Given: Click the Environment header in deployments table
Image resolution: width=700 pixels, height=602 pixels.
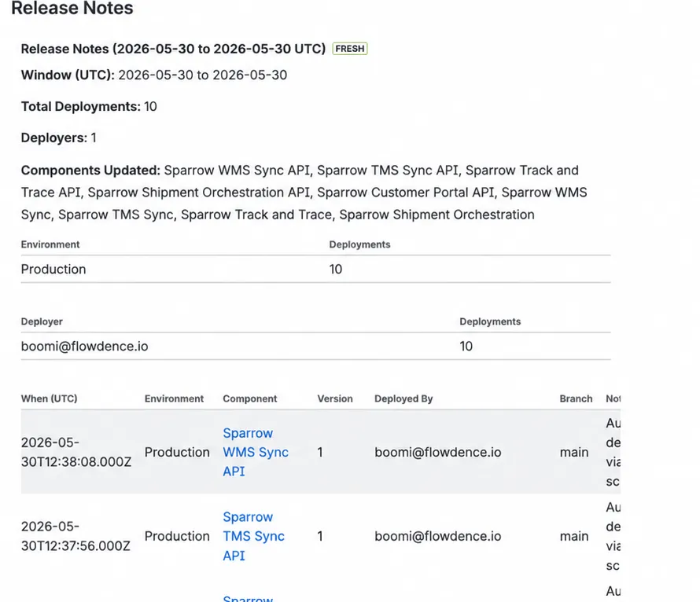Looking at the screenshot, I should click(174, 398).
